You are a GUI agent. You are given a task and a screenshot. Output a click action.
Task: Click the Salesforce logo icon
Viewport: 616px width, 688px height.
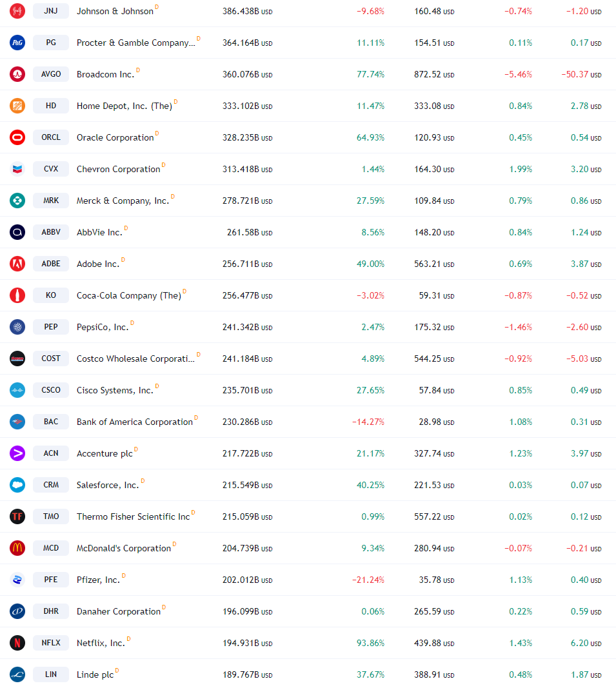[17, 485]
